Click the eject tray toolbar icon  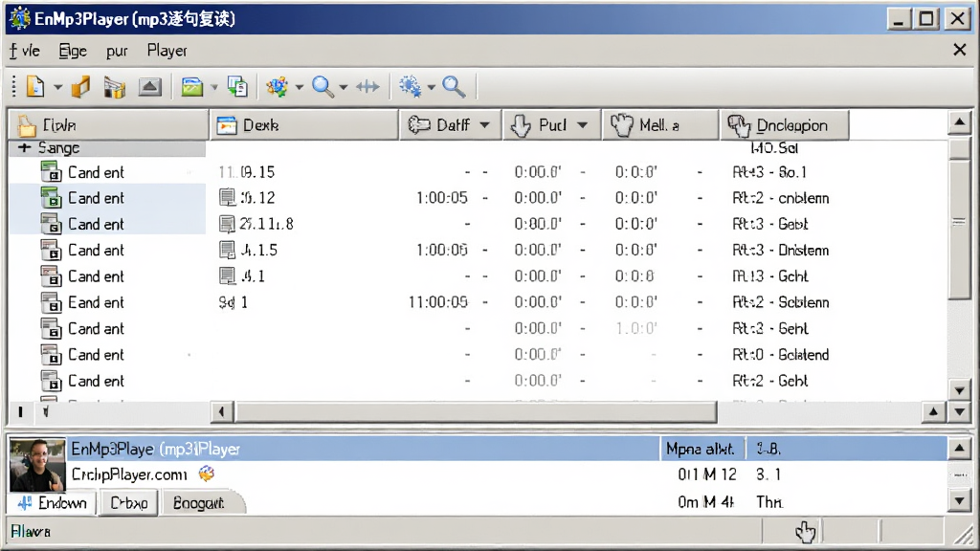(149, 87)
